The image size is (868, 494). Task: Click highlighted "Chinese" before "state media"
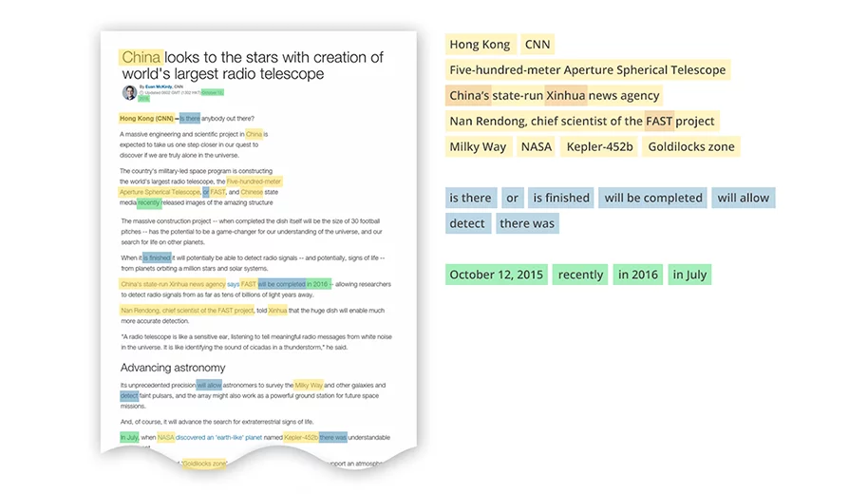pyautogui.click(x=252, y=192)
